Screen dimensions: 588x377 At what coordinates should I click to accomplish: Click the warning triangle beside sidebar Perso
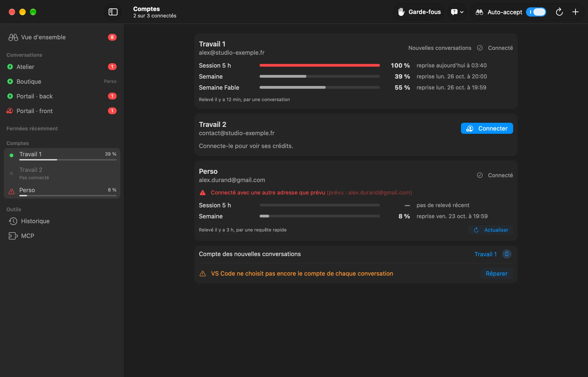pyautogui.click(x=11, y=191)
